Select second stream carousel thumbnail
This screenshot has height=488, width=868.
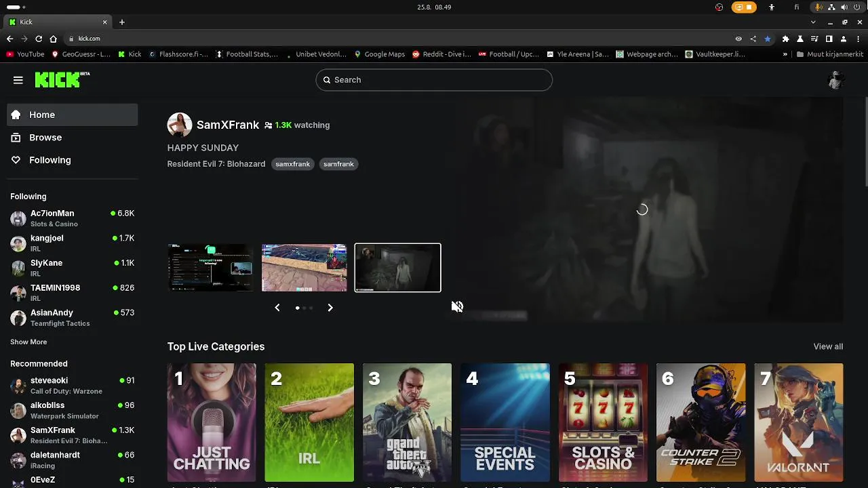304,268
